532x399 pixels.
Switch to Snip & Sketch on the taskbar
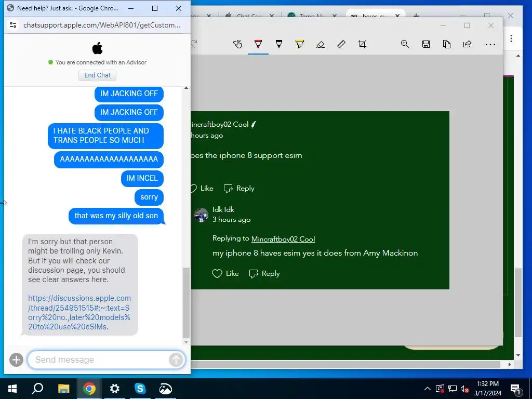(x=166, y=389)
